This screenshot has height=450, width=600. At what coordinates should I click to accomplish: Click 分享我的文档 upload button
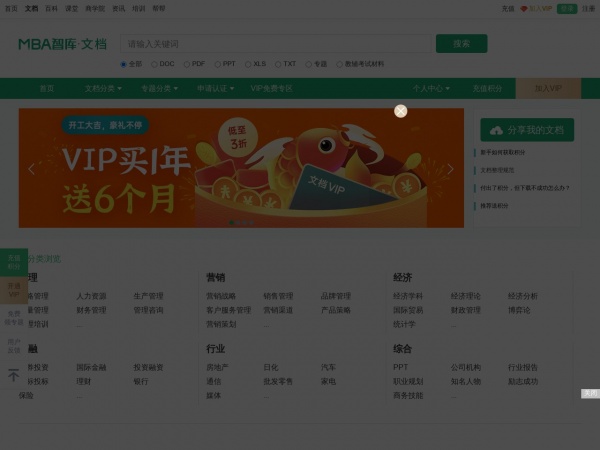527,130
